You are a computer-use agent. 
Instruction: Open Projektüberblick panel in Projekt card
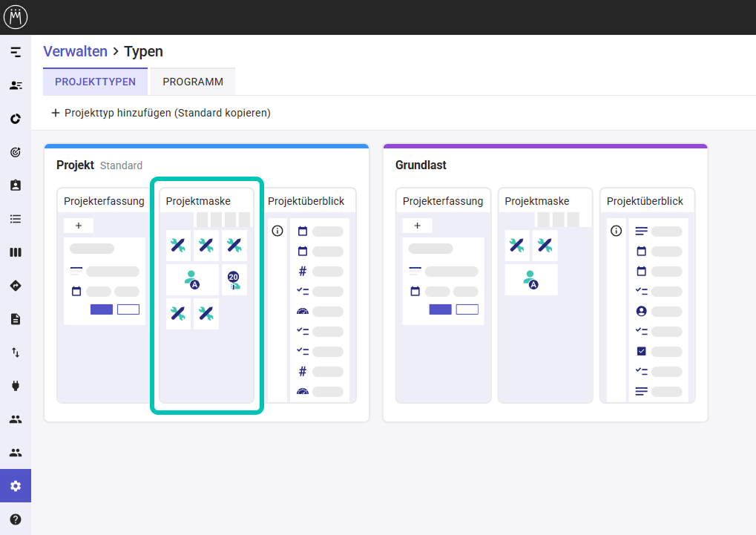311,295
